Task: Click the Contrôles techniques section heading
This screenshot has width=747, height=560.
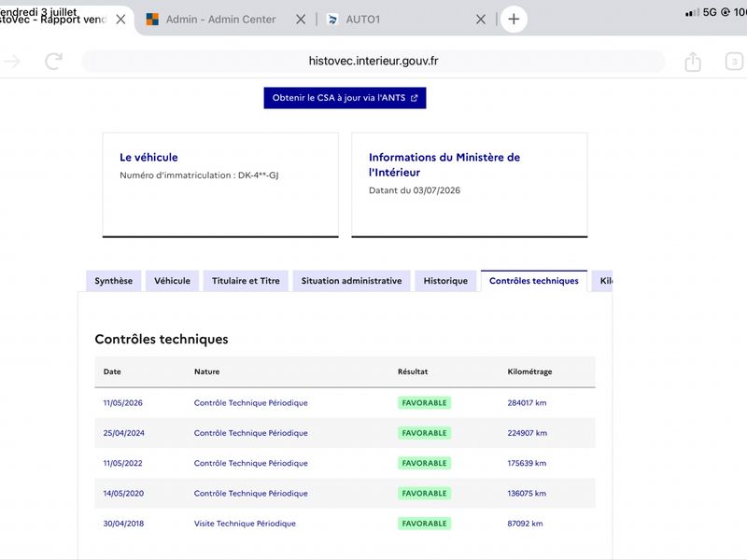Action: [162, 339]
